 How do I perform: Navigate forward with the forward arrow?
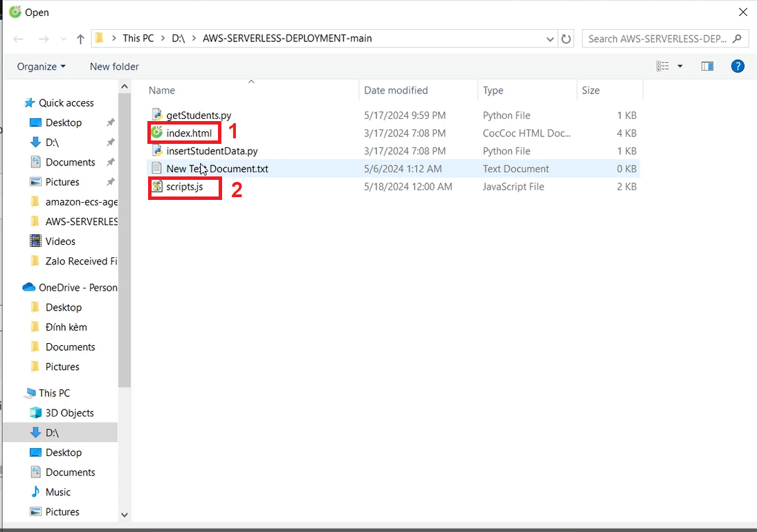tap(43, 39)
